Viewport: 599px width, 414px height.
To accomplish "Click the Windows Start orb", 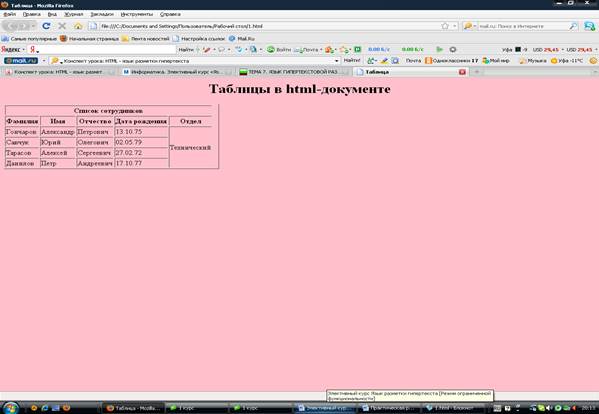I will [11, 408].
